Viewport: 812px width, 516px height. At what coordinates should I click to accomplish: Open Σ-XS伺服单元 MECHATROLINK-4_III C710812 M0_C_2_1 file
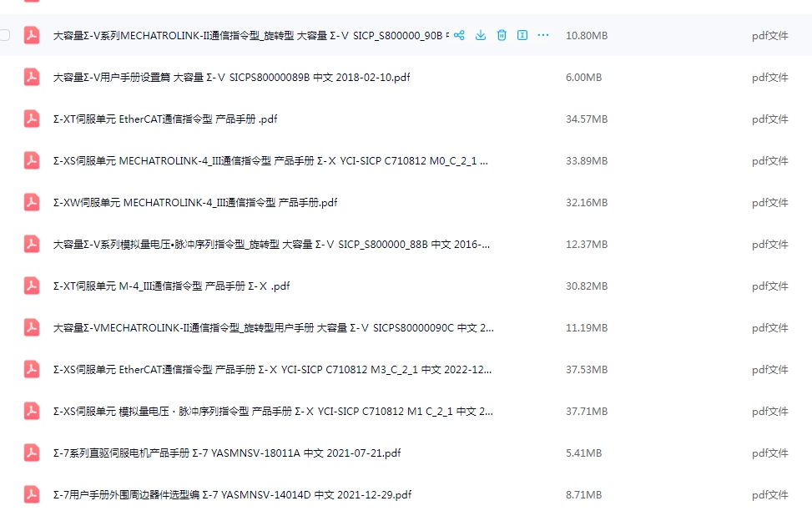click(x=270, y=160)
